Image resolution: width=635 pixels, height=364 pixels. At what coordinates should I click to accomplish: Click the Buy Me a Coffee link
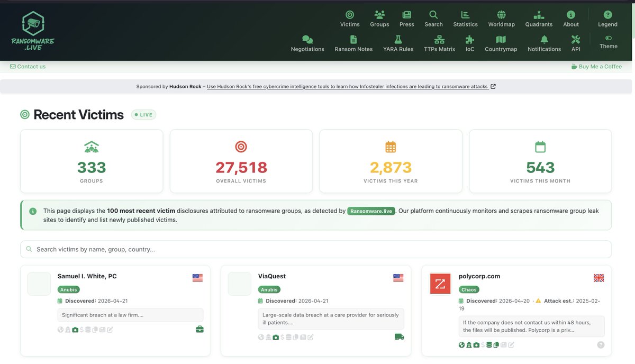(596, 67)
